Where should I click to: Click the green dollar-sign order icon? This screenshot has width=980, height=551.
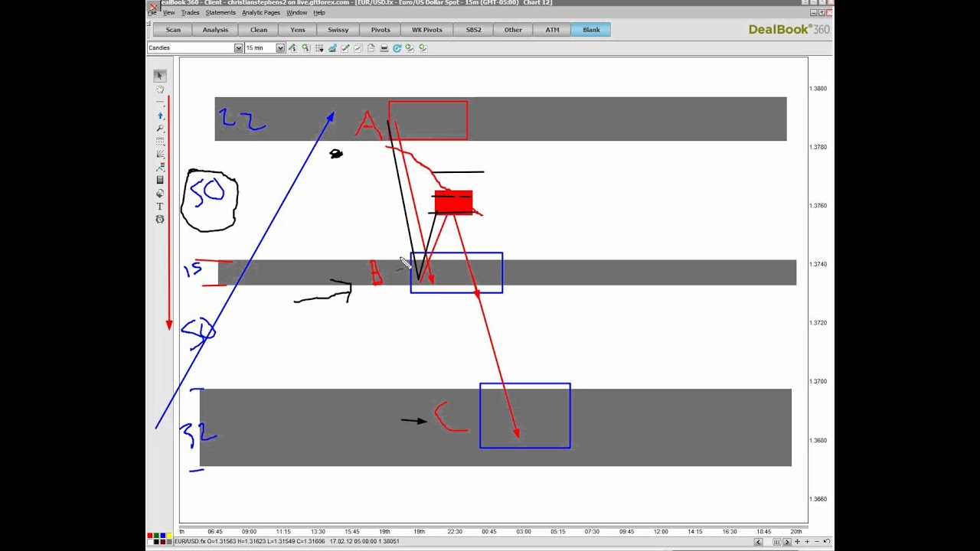[x=306, y=47]
